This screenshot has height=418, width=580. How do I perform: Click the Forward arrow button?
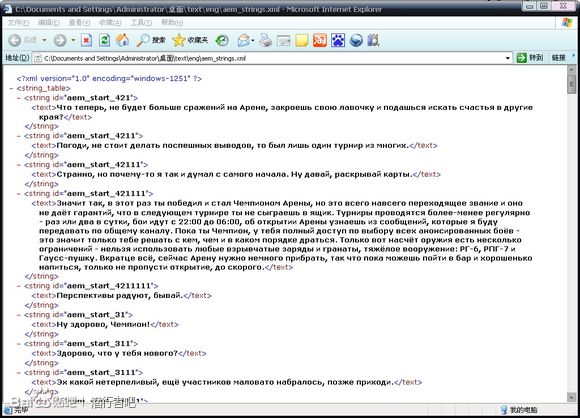tap(60, 40)
